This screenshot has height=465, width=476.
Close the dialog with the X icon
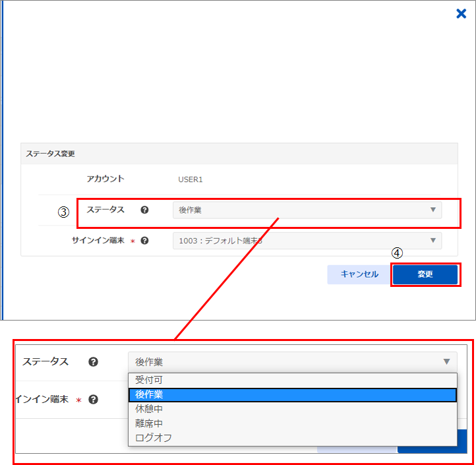point(461,14)
